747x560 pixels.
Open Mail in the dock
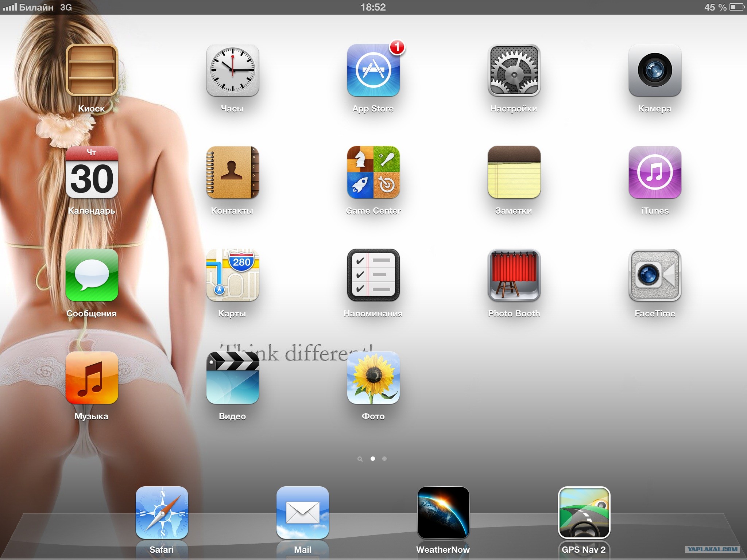coord(303,513)
